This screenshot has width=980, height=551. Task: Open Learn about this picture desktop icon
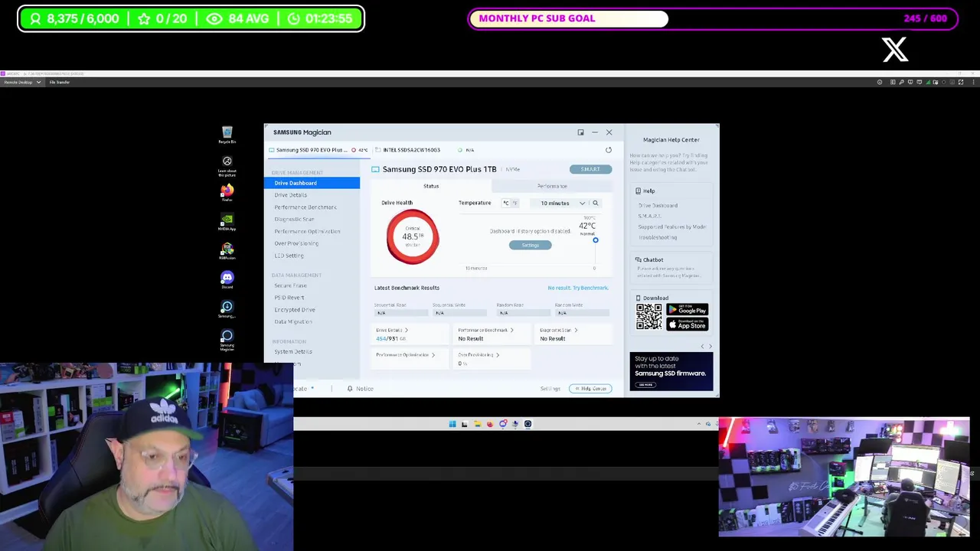click(x=227, y=165)
